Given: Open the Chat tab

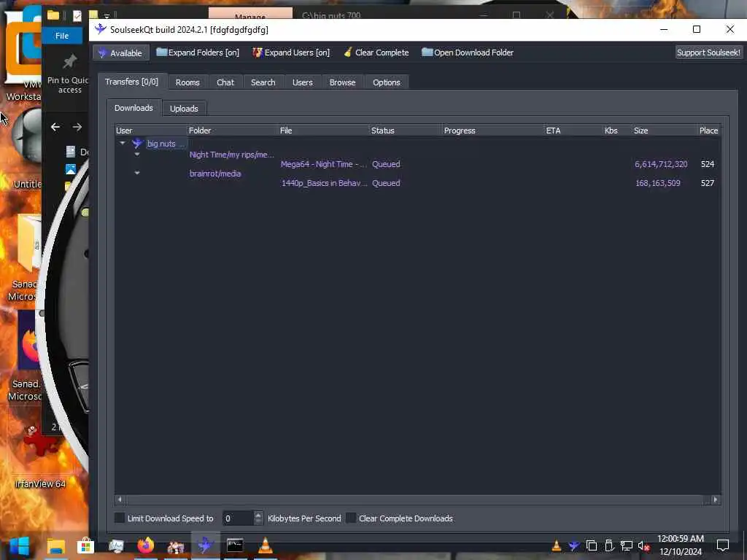Looking at the screenshot, I should click(x=225, y=82).
